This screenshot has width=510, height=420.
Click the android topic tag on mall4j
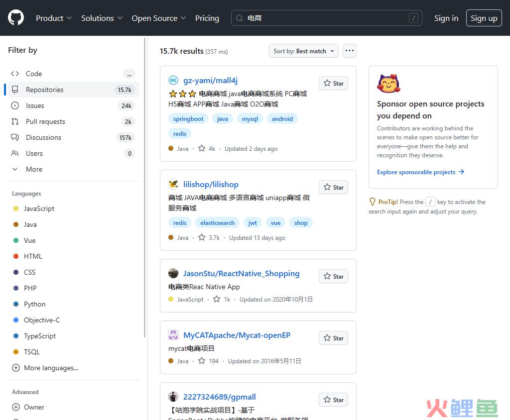point(282,119)
